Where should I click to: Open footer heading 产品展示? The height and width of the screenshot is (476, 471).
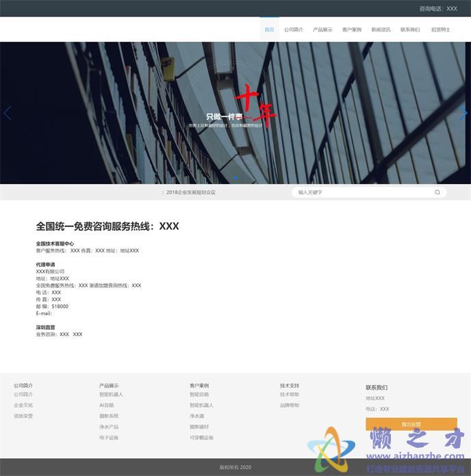click(109, 386)
